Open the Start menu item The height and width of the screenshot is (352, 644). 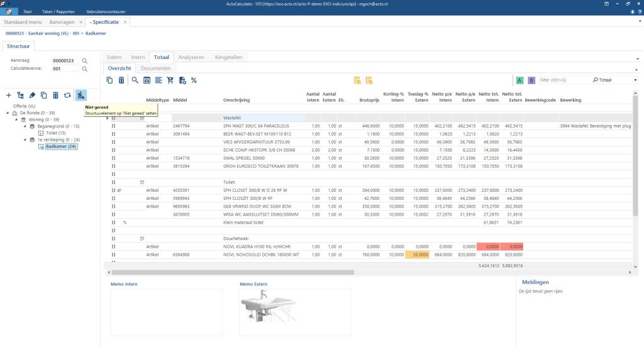click(28, 12)
